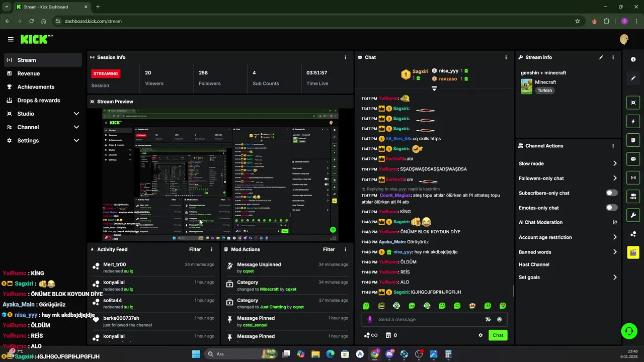Expand Banned words settings
This screenshot has width=644, height=362.
point(615,252)
